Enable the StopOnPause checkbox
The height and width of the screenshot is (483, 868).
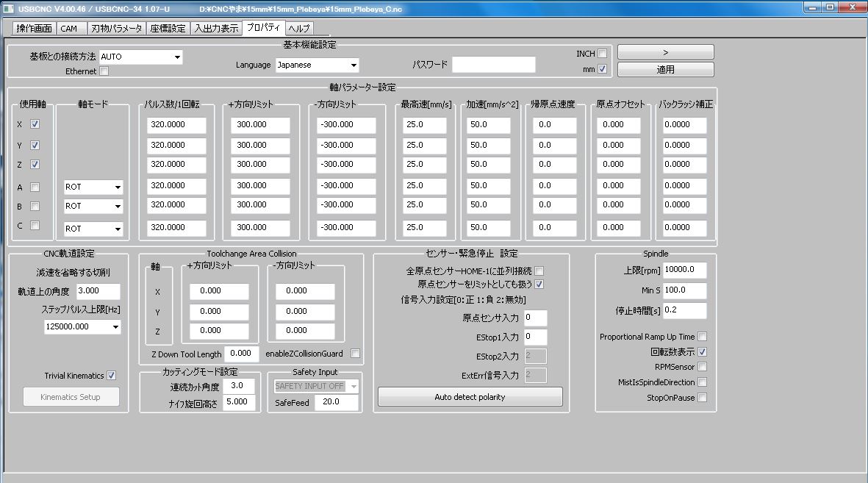(x=702, y=398)
